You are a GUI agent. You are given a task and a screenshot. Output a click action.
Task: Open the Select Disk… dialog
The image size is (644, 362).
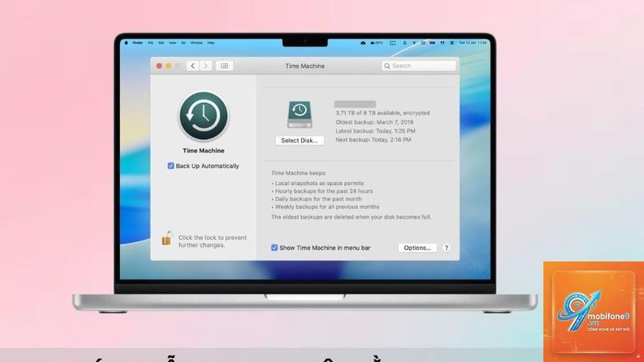299,140
